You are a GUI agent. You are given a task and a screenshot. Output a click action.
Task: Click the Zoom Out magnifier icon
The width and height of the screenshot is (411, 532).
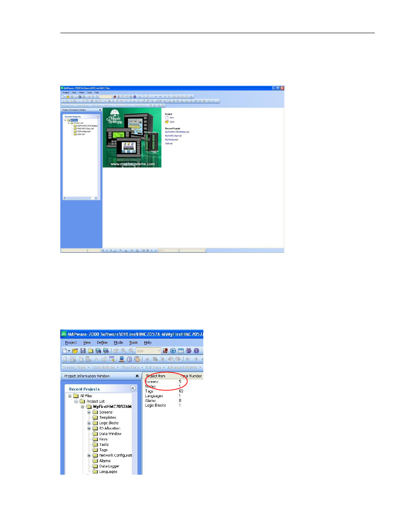coord(131,351)
